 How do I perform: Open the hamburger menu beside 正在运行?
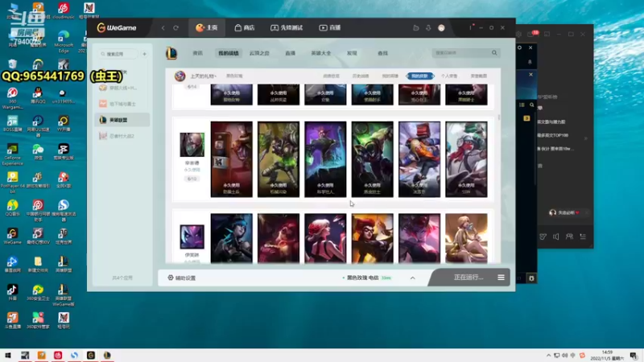click(x=501, y=278)
